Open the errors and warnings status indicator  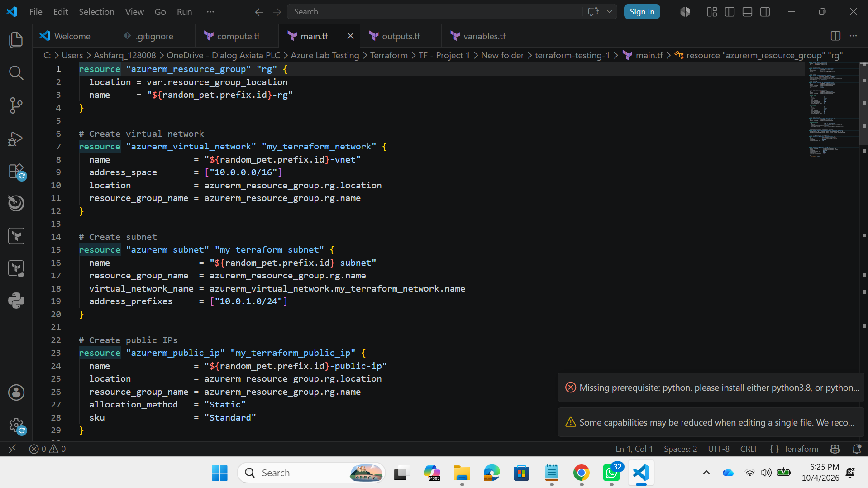(48, 449)
